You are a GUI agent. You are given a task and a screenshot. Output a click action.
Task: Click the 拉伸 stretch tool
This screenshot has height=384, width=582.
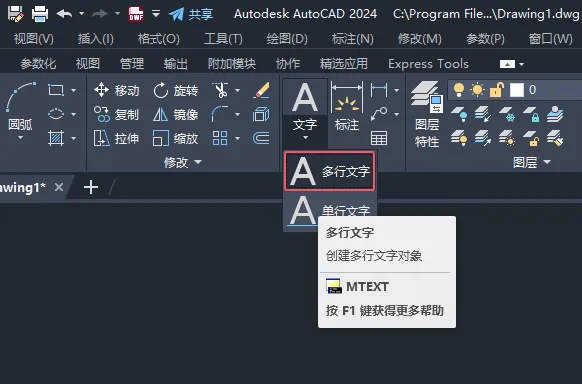pos(116,138)
